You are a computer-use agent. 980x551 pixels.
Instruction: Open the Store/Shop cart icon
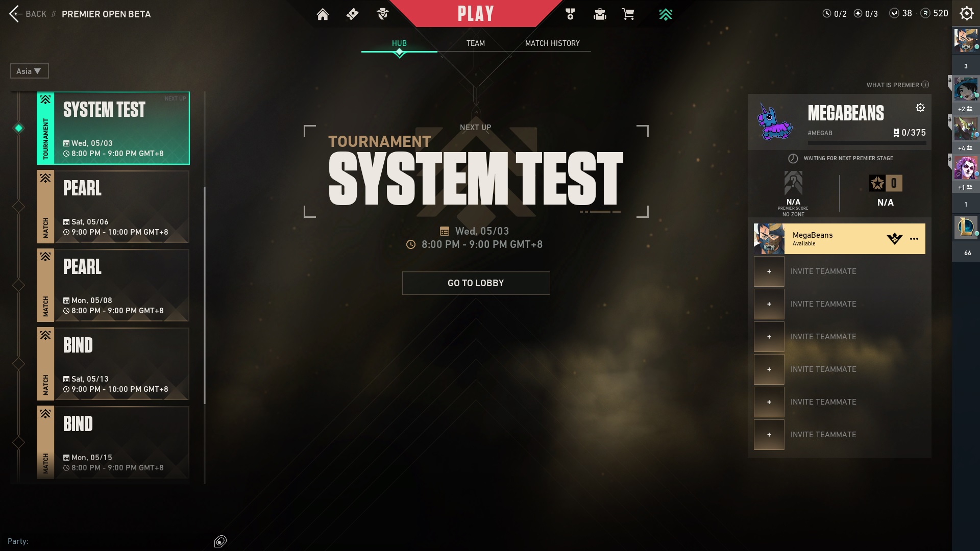(x=627, y=14)
